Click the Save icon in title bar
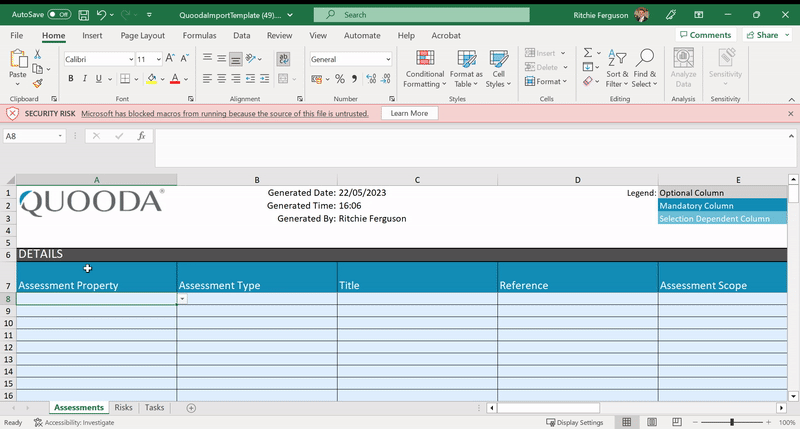 [84, 15]
